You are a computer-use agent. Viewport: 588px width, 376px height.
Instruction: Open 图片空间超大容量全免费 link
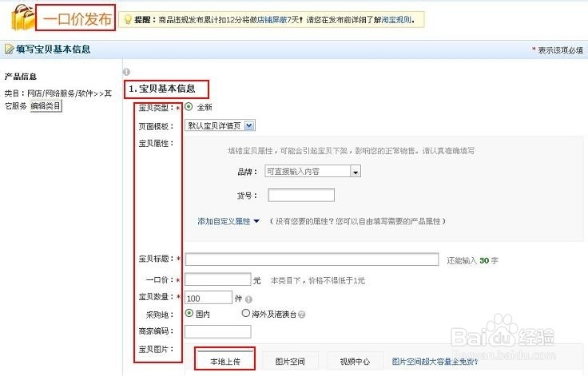[x=435, y=362]
